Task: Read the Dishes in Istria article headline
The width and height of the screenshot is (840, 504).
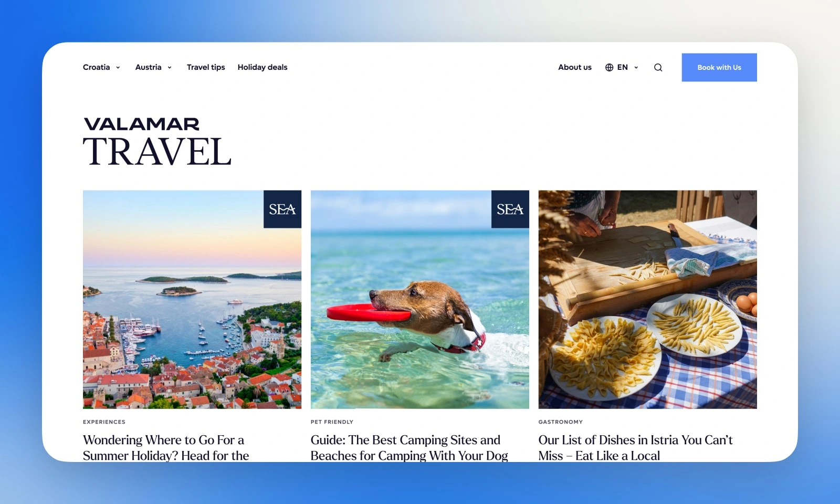Action: (635, 448)
